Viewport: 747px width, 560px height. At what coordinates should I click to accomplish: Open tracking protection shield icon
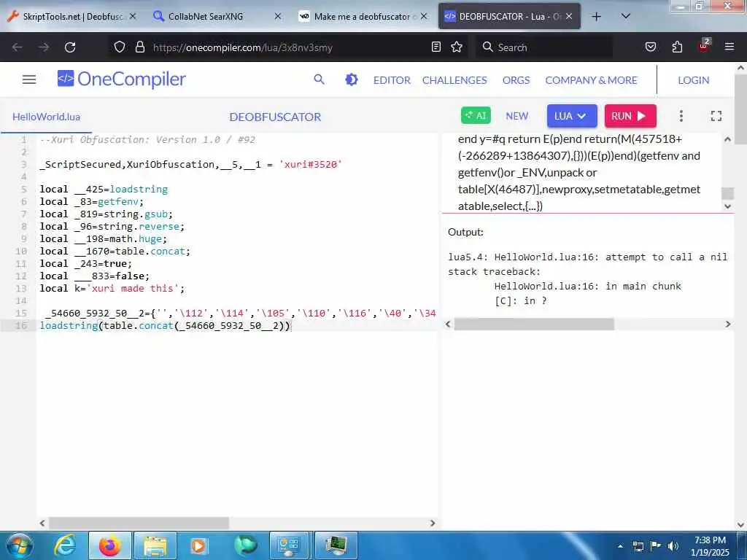[120, 47]
